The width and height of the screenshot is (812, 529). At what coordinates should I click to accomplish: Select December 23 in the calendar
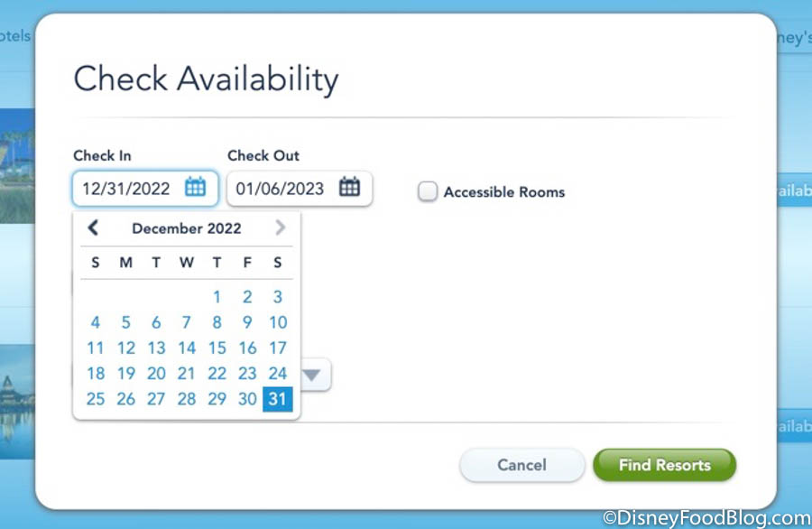click(x=247, y=374)
